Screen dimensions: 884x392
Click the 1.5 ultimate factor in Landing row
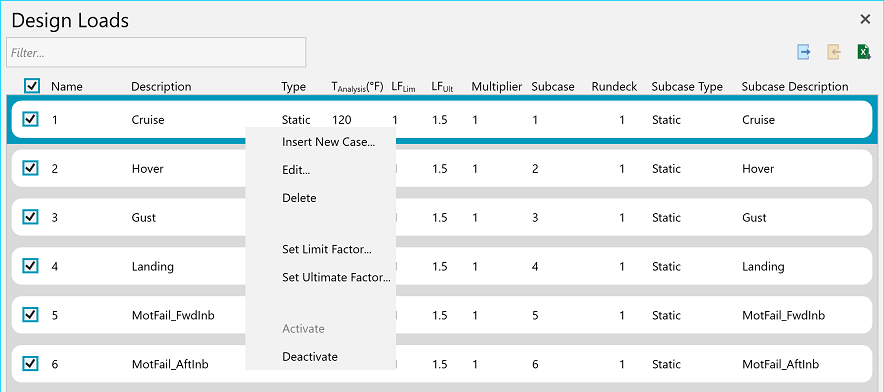tap(440, 266)
